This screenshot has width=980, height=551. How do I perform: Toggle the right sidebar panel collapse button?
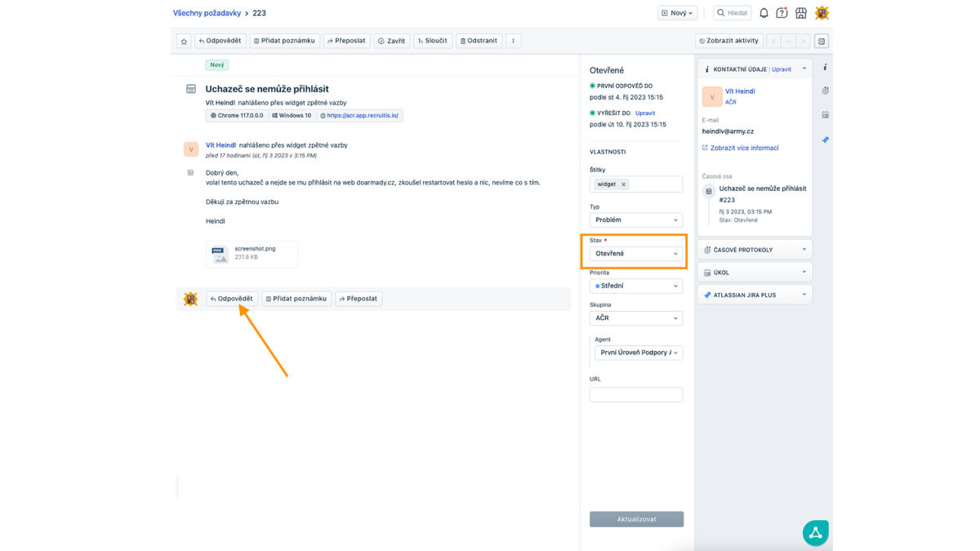[x=822, y=41]
